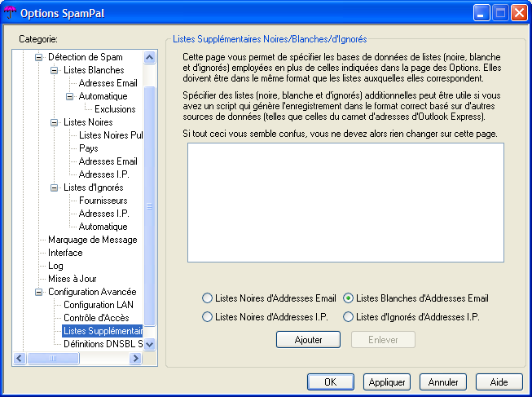Select Automatique under Listes d'Ignorés
Viewport: 532px width, 397px height.
pos(103,227)
